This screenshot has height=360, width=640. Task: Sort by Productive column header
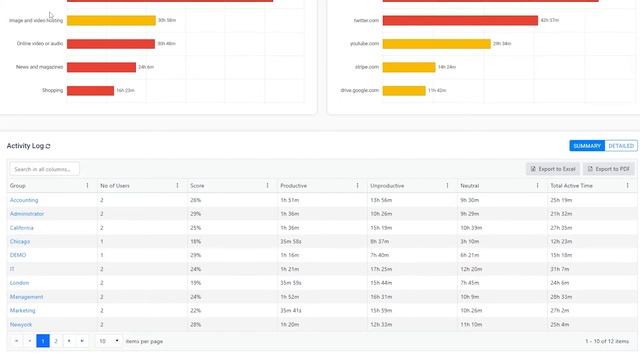(x=293, y=186)
